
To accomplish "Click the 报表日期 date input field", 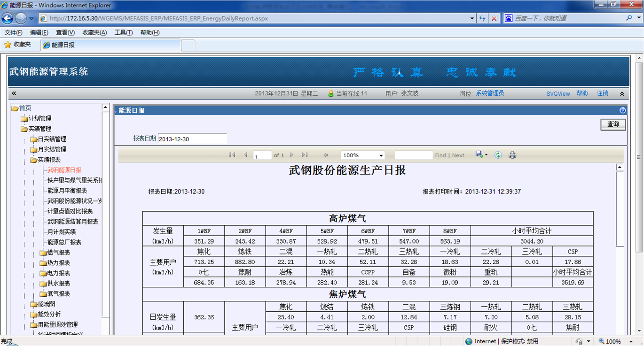I will [x=192, y=139].
